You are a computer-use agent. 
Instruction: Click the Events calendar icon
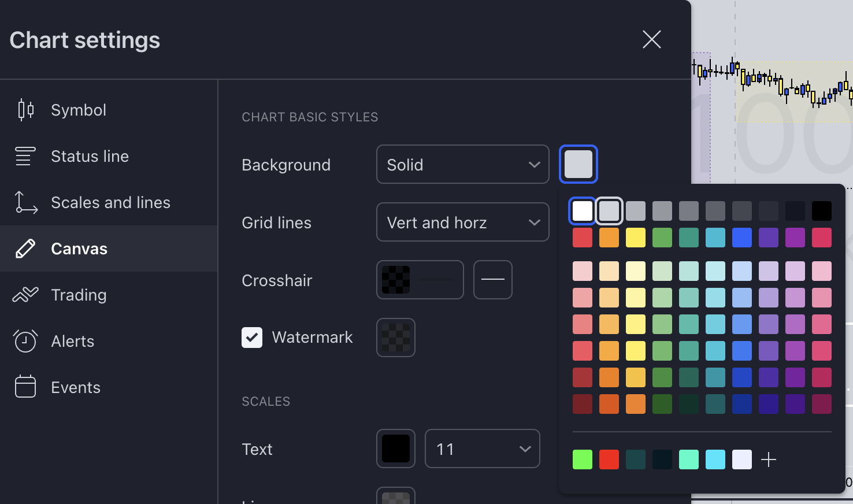(x=25, y=387)
